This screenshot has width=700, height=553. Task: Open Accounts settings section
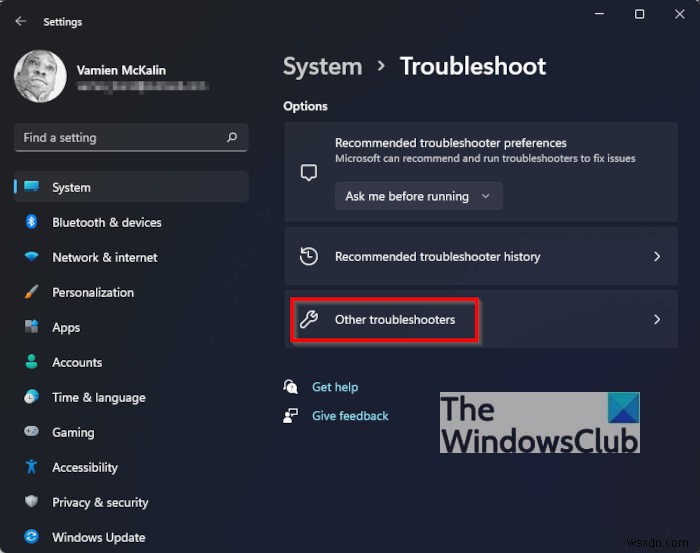pyautogui.click(x=77, y=362)
